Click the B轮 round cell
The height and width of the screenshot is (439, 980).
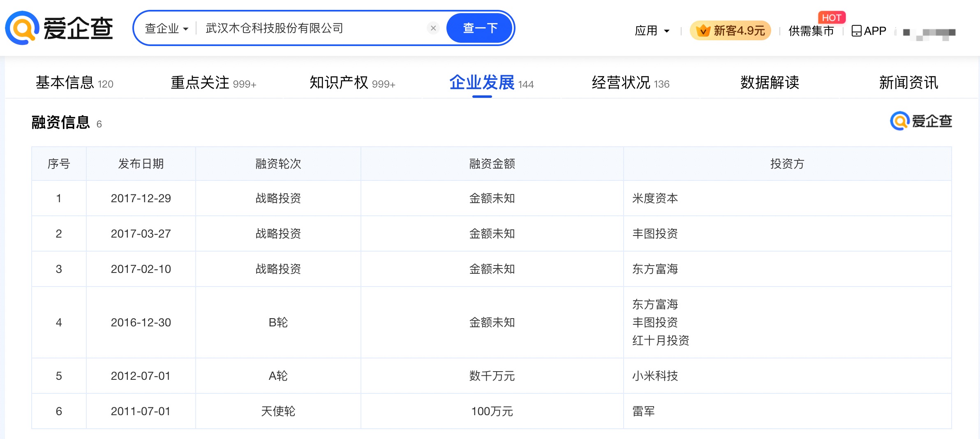point(278,322)
